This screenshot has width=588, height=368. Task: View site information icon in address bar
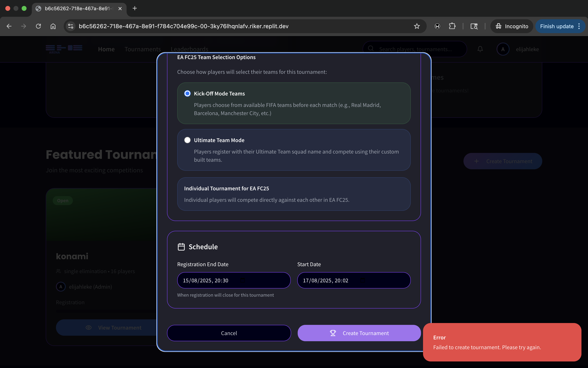coord(71,26)
